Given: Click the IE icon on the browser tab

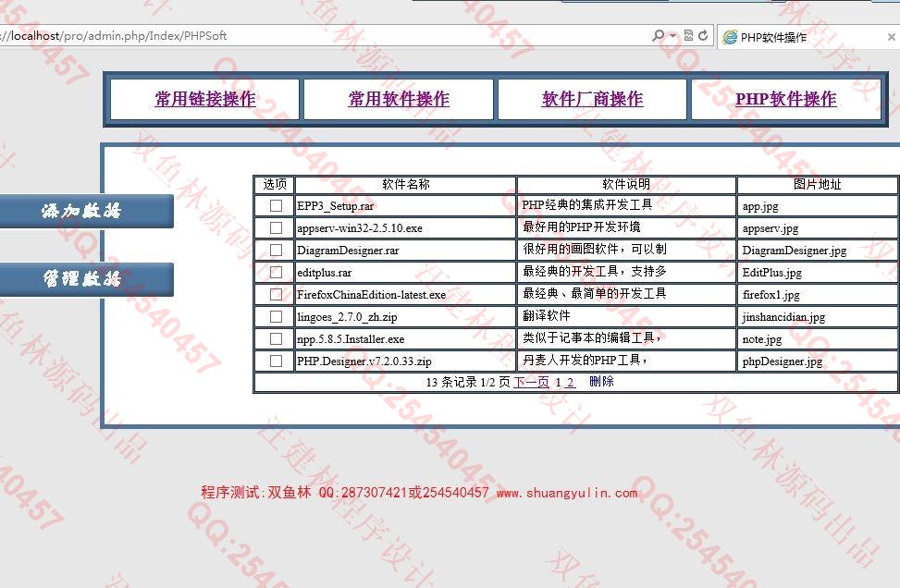Looking at the screenshot, I should tap(730, 37).
